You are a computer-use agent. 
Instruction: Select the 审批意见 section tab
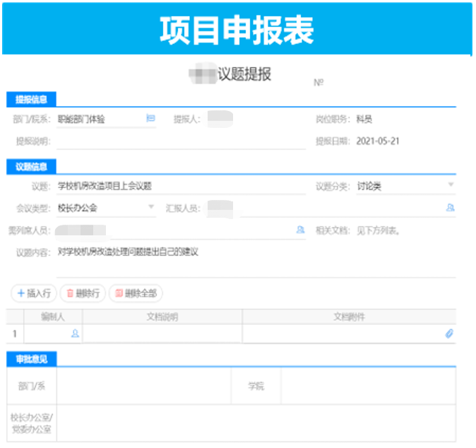coord(32,359)
